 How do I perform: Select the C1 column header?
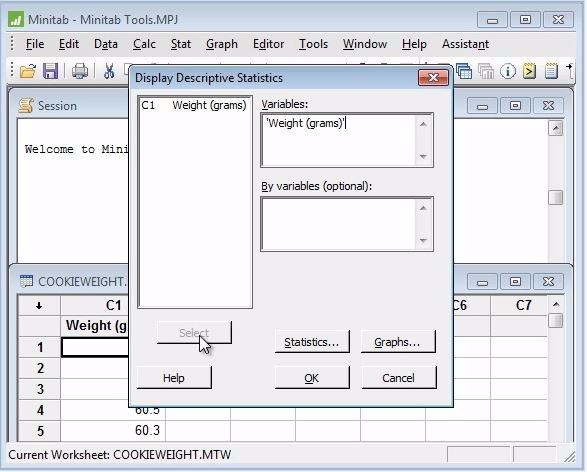[x=94, y=305]
